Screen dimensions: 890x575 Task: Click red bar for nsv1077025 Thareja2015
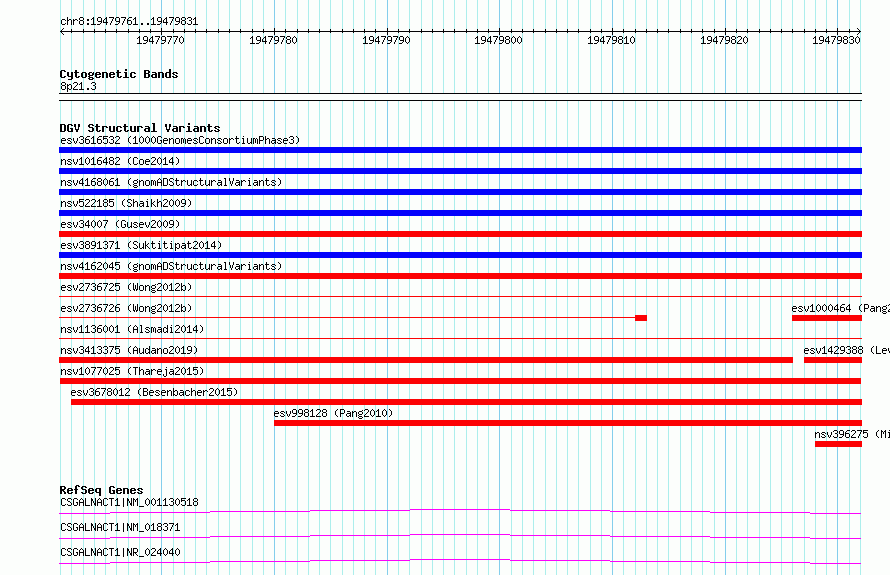tap(460, 381)
